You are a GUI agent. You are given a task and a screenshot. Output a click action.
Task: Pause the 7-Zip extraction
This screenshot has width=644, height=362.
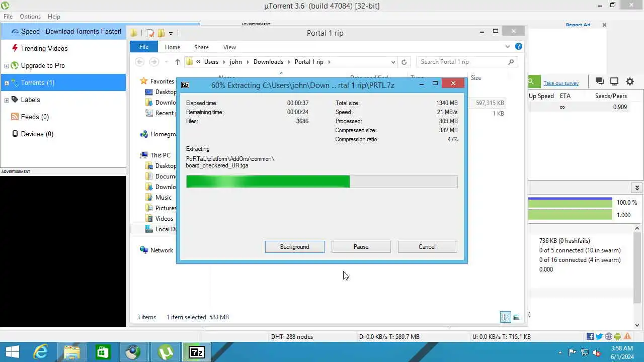[x=361, y=247]
